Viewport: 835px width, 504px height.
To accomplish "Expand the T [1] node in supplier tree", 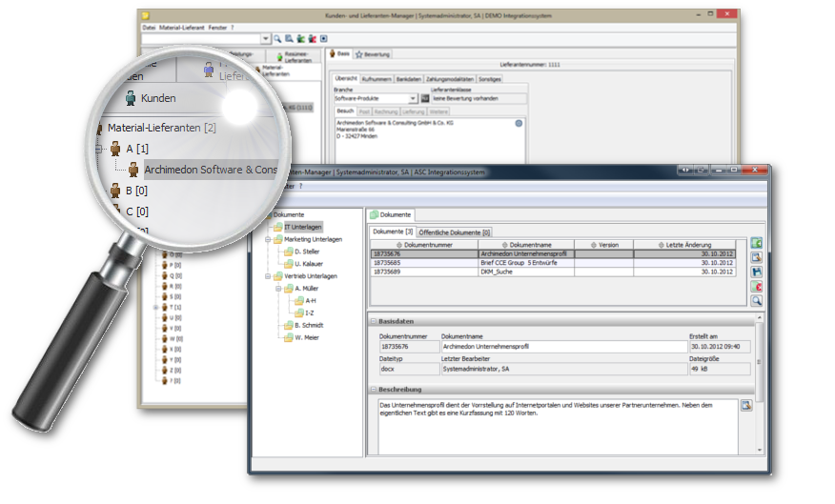I will point(155,307).
